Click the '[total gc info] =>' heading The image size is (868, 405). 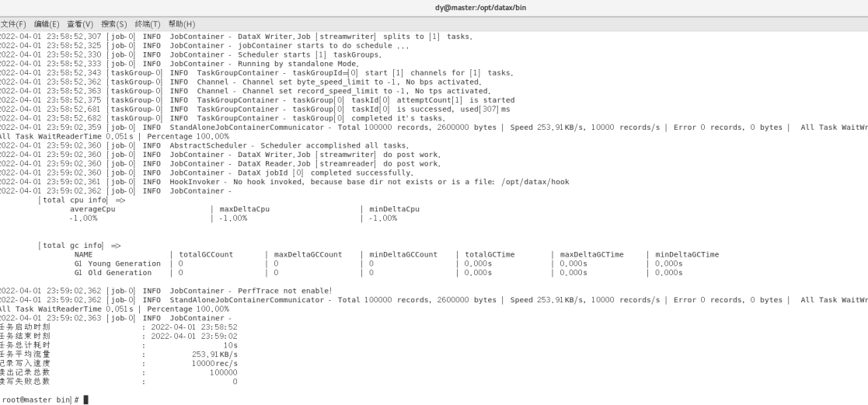(80, 246)
